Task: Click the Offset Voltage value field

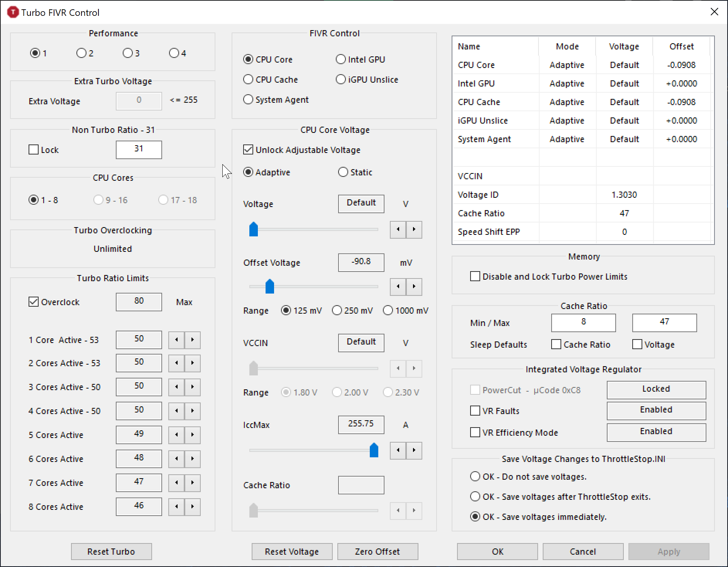Action: (361, 262)
